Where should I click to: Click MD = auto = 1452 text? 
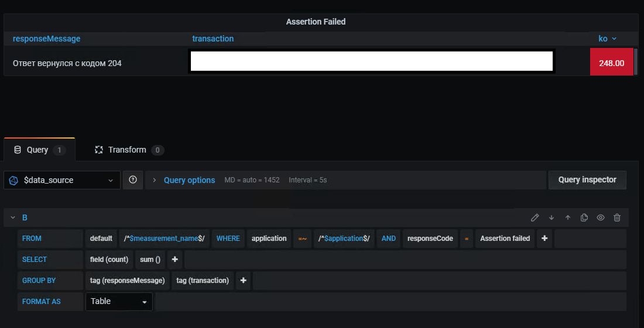click(x=252, y=180)
